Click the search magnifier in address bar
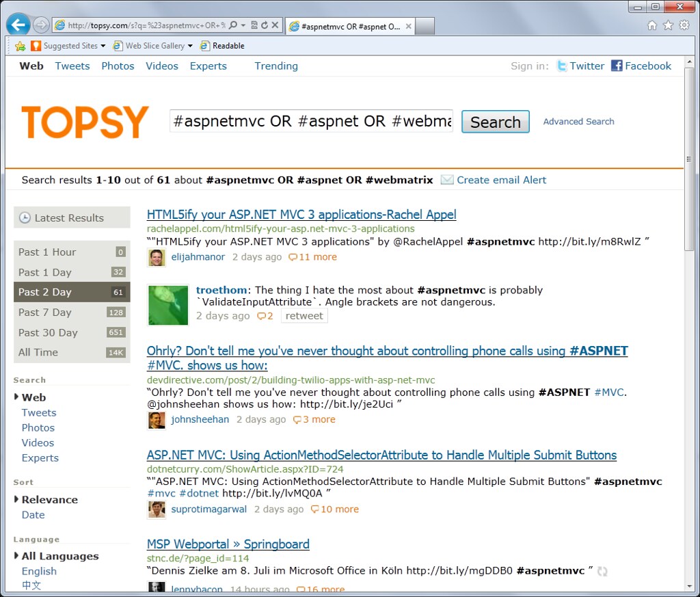 tap(233, 25)
